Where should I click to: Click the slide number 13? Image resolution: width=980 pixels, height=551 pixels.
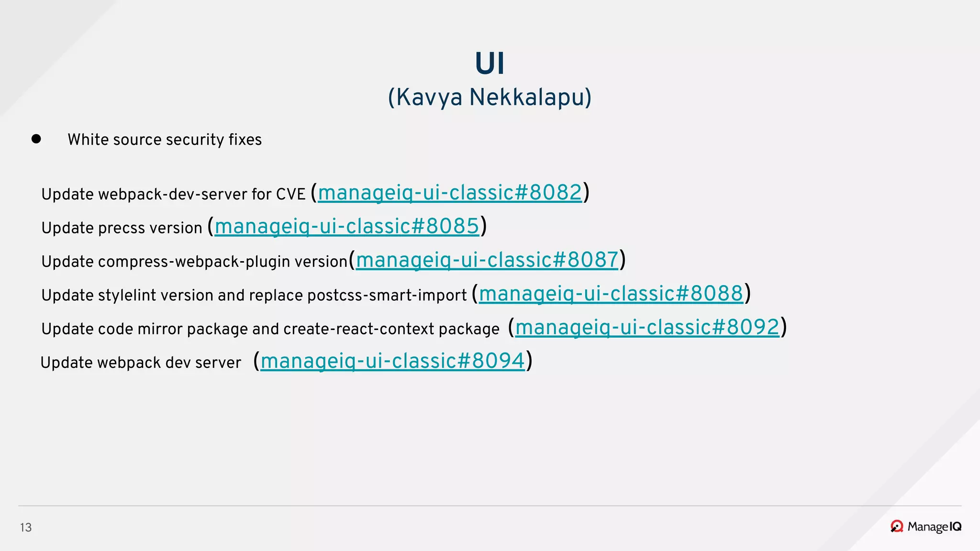pos(26,528)
